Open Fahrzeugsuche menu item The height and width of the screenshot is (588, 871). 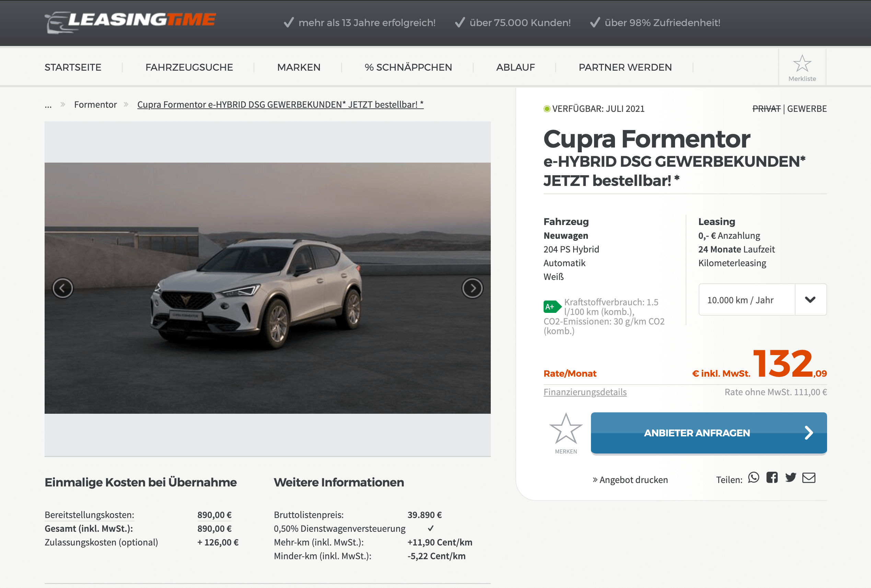click(189, 68)
